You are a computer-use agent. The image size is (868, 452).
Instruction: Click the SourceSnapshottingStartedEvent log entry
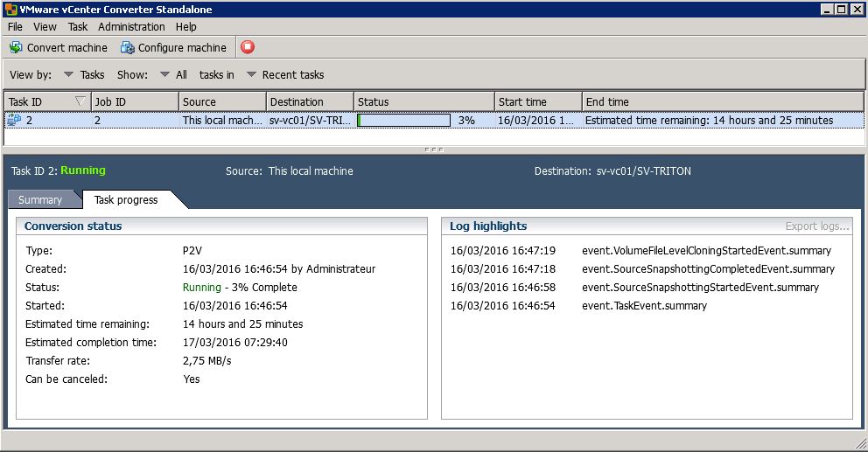click(700, 287)
